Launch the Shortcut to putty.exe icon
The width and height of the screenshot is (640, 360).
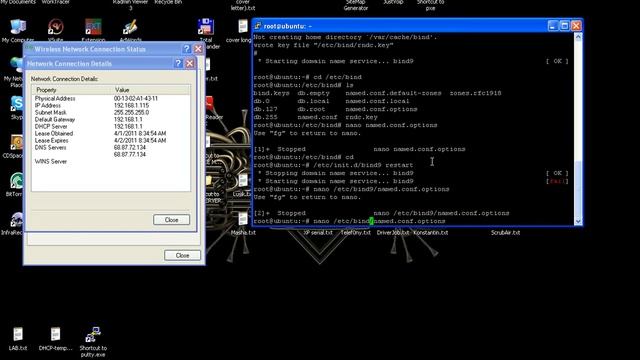(93, 334)
